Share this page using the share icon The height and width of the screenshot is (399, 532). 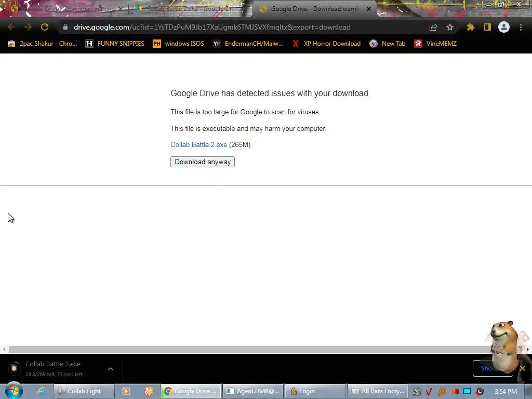[x=433, y=27]
